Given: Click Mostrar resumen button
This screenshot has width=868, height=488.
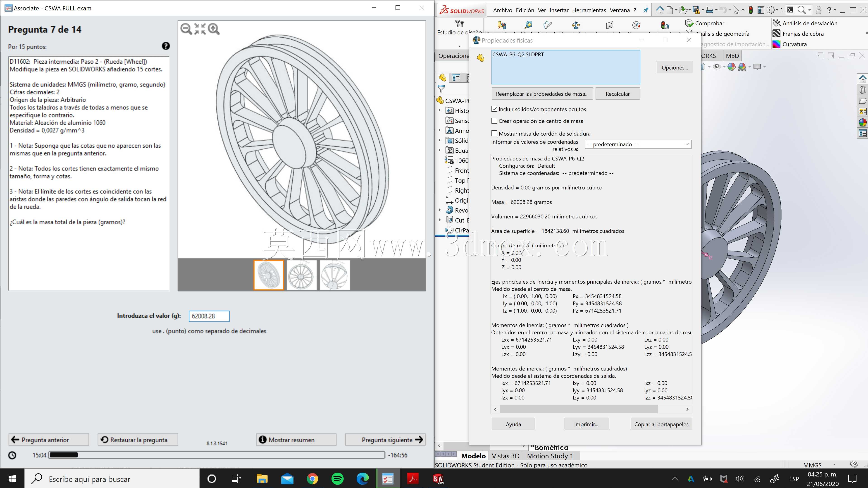Looking at the screenshot, I should click(296, 440).
